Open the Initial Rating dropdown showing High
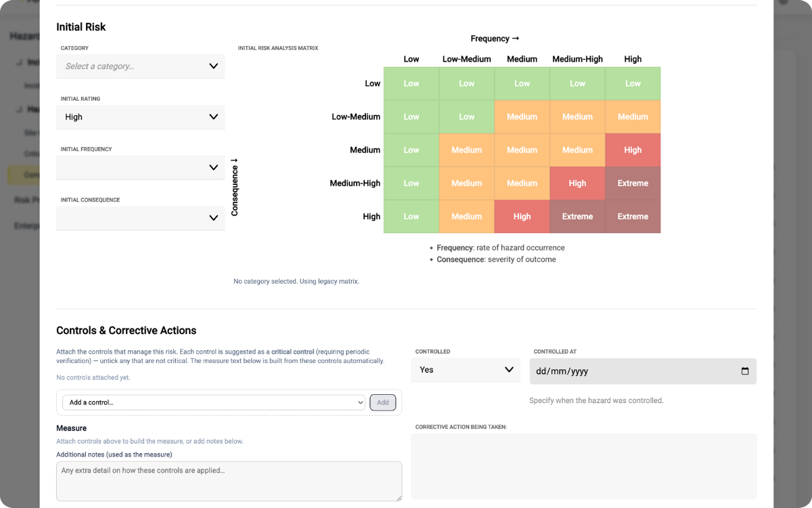This screenshot has height=508, width=812. [x=141, y=117]
